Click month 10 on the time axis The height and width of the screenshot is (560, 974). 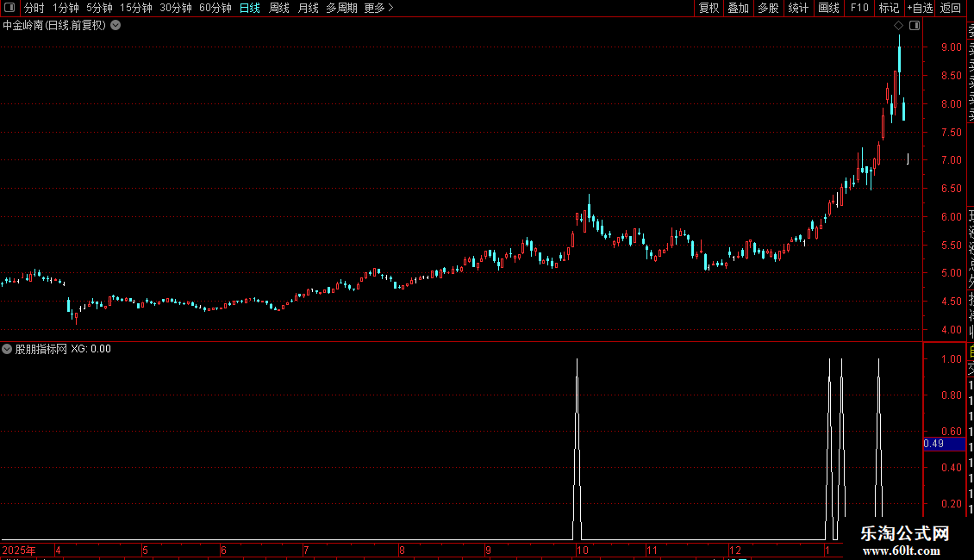tap(582, 550)
